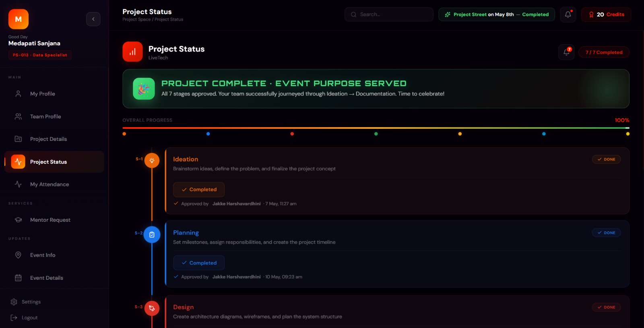Click the S-3 Design pen stage icon
The image size is (644, 328).
point(152,308)
